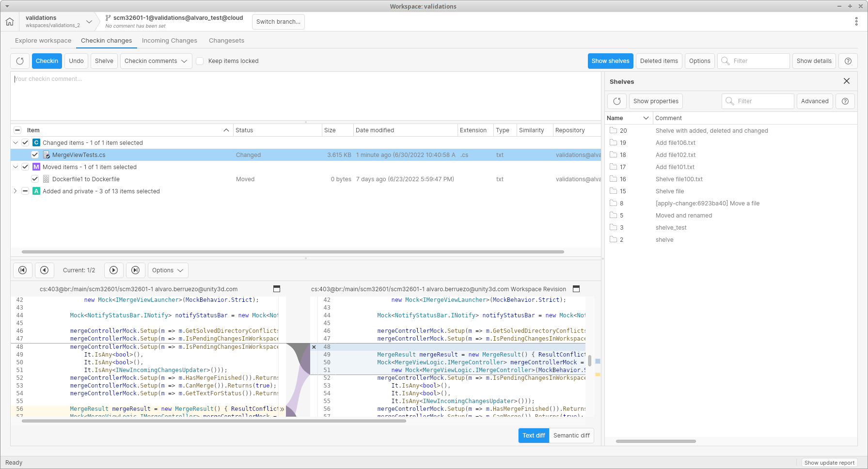
Task: Click the horizontal scrollbar below the item list
Action: (x=291, y=251)
